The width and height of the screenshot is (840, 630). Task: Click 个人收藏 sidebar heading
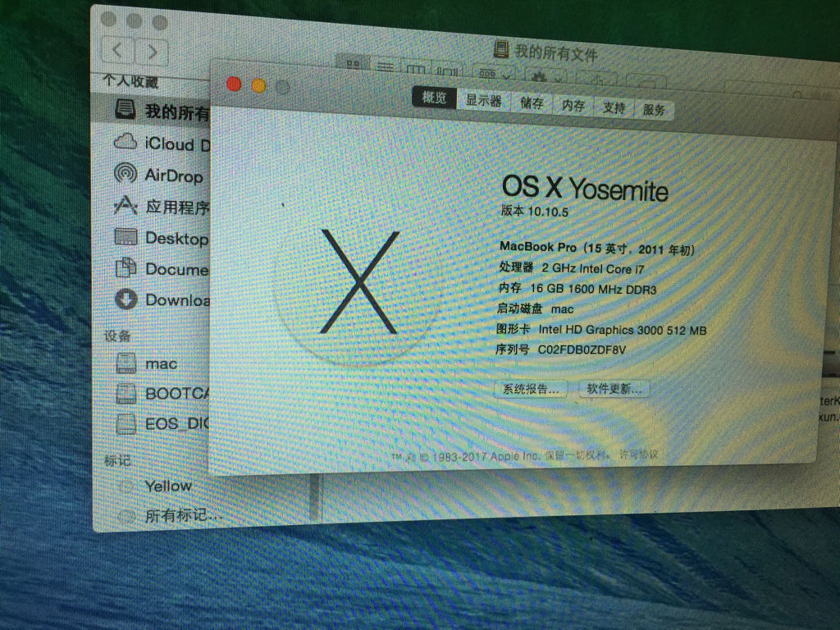point(130,81)
